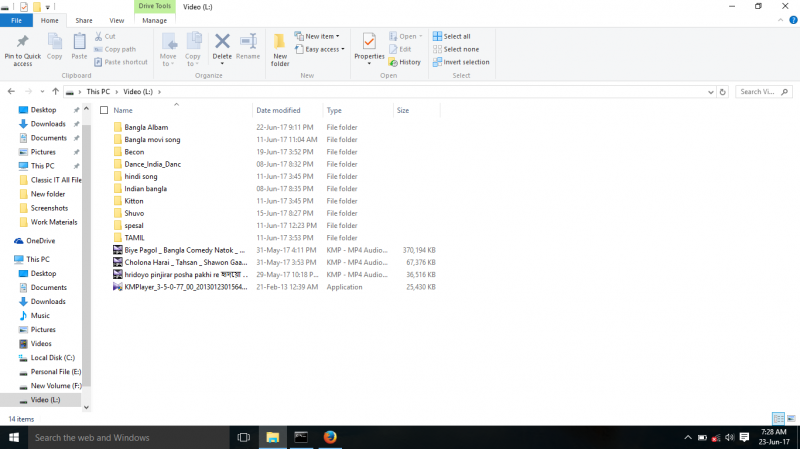
Task: Select the Bangla Albam folder
Action: (146, 127)
